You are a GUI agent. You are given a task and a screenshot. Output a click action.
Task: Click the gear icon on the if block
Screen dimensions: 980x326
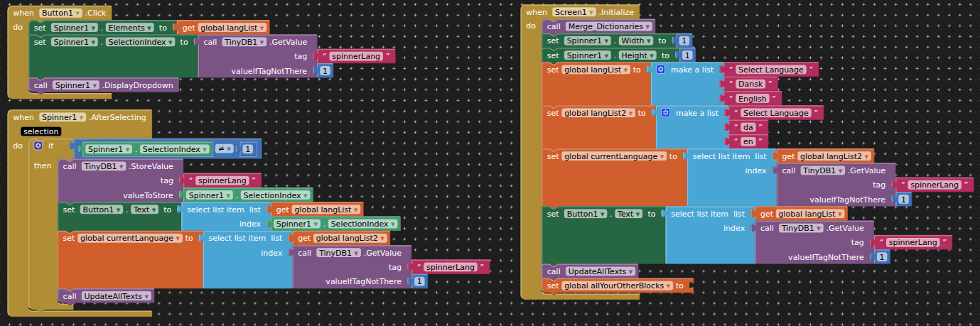point(38,146)
